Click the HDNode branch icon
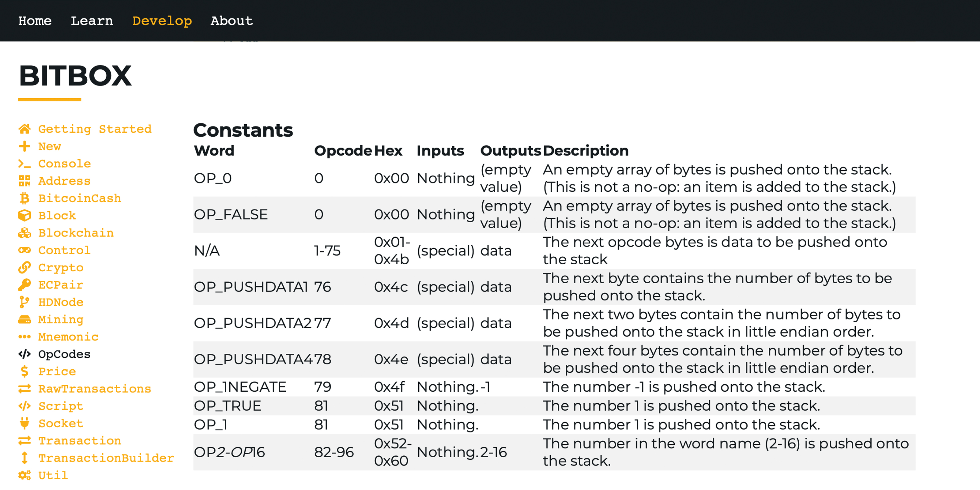This screenshot has width=980, height=490. click(24, 302)
